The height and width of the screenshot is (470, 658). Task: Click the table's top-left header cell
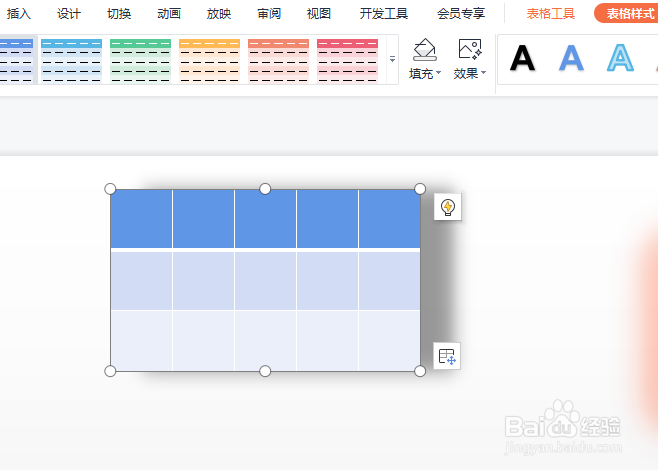point(141,219)
